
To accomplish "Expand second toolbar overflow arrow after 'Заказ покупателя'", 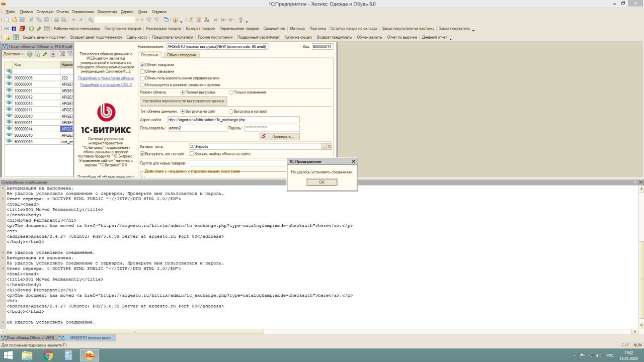I will (473, 30).
